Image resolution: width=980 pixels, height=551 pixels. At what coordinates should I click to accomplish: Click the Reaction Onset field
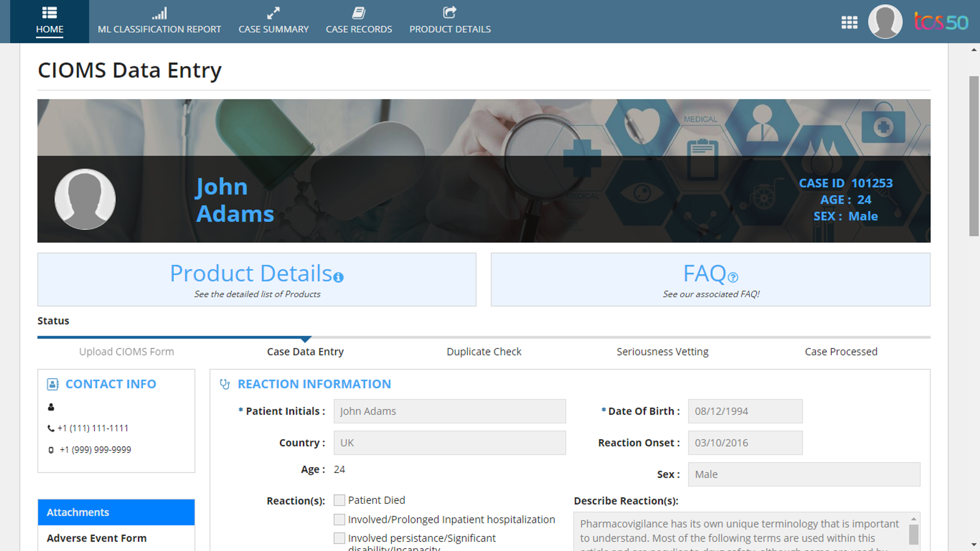[x=745, y=443]
